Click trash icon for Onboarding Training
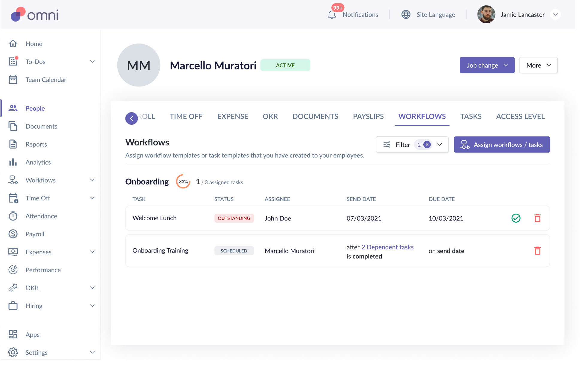Viewport: 588px width, 368px height. (x=537, y=251)
